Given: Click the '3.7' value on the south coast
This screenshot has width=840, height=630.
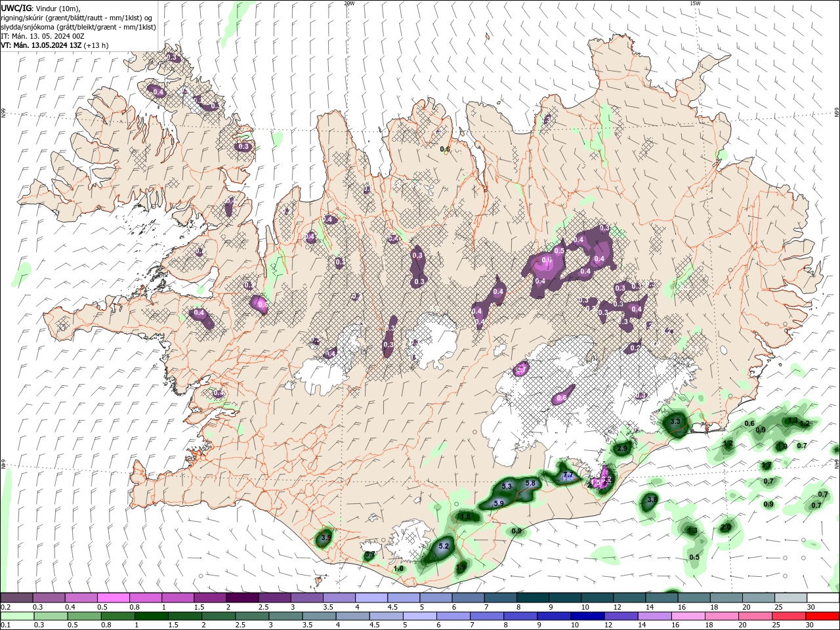Looking at the screenshot, I should click(x=369, y=555).
